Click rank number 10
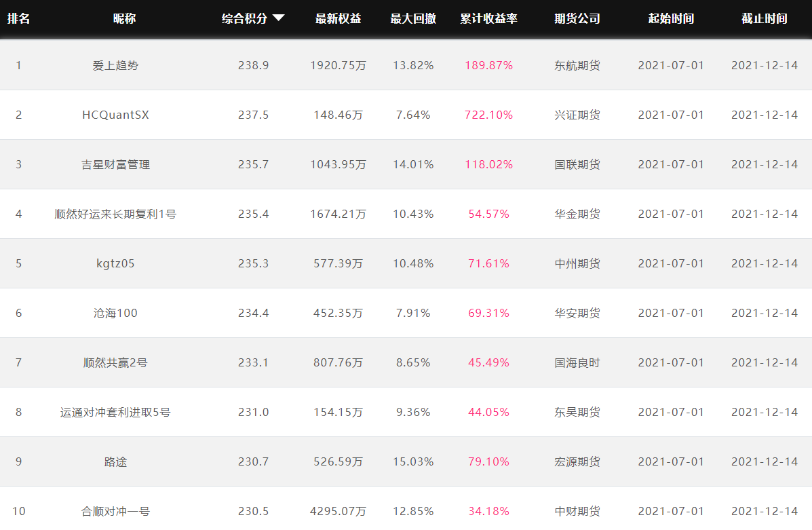This screenshot has height=530, width=812. point(18,512)
